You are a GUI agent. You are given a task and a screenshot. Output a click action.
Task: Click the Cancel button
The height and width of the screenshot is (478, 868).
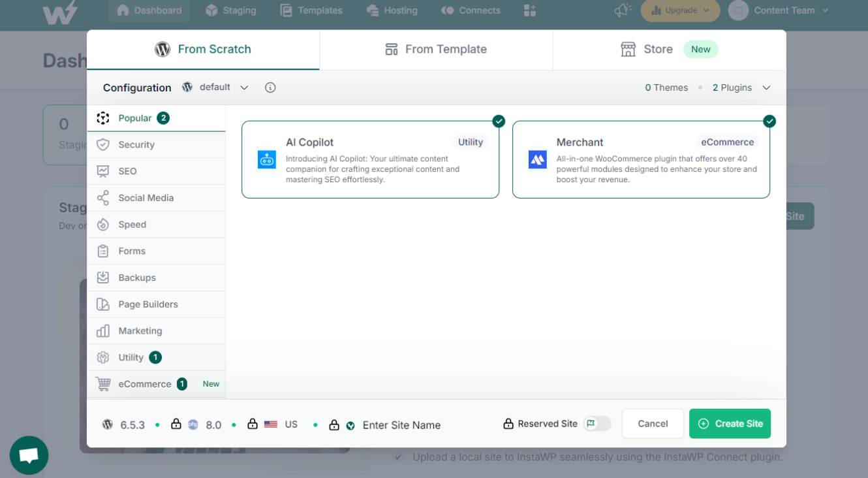click(x=653, y=424)
